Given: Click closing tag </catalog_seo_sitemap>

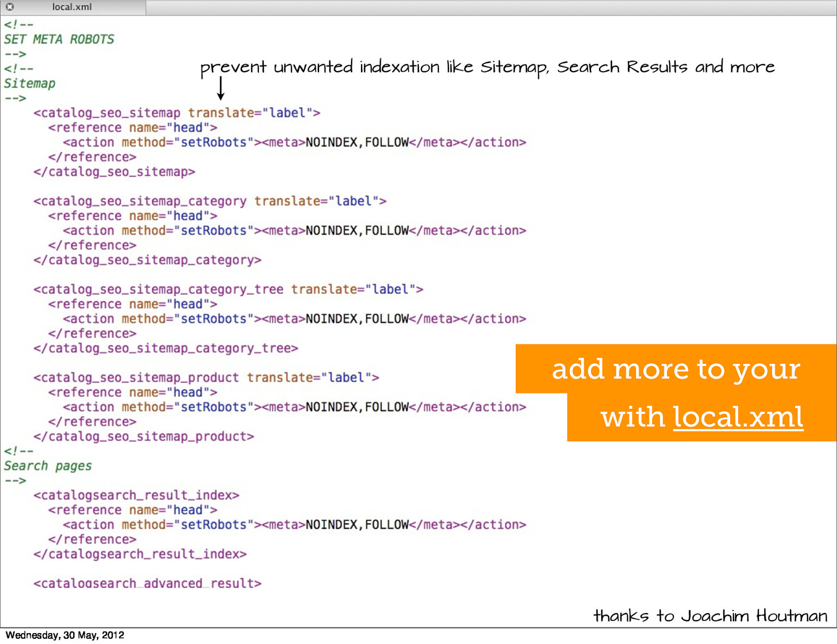Looking at the screenshot, I should (115, 172).
